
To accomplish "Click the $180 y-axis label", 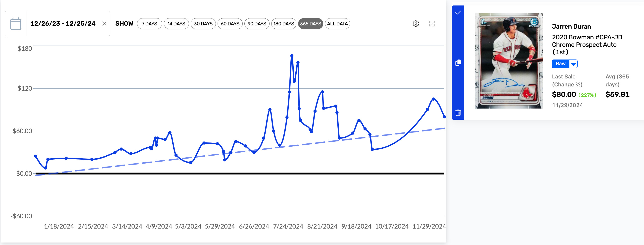I will click(25, 49).
